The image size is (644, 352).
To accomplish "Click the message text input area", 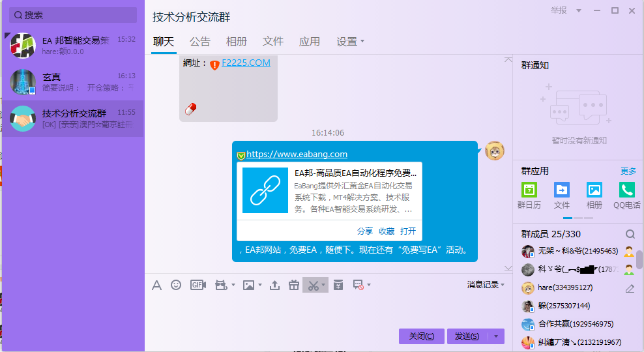I will pos(328,310).
